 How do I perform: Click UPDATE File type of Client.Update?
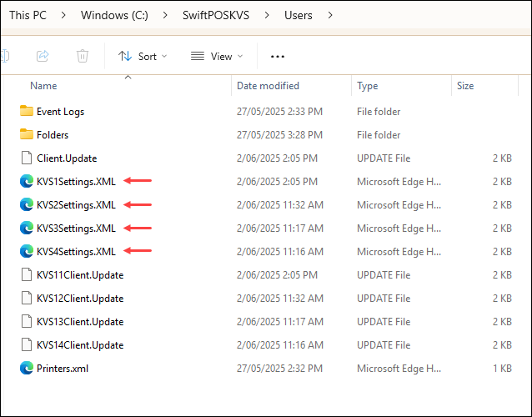(384, 158)
